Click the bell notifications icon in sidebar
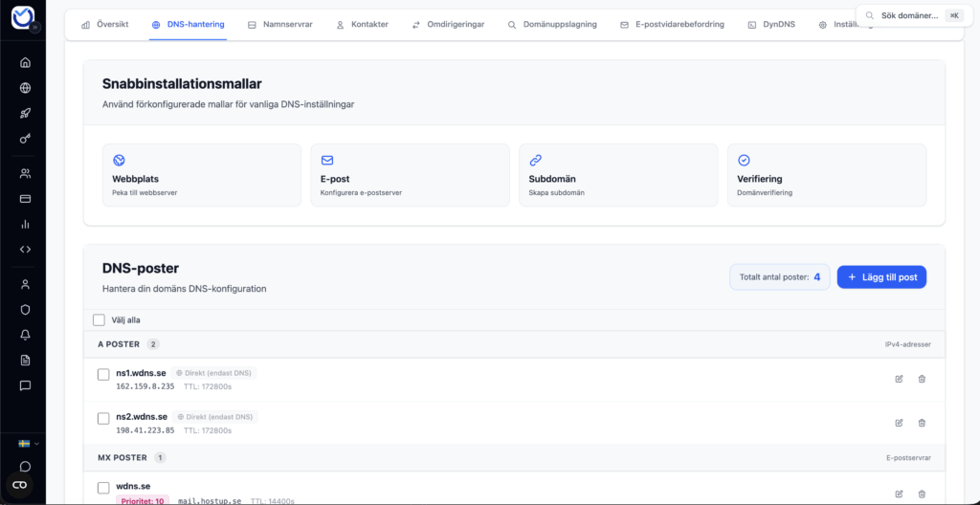 (25, 335)
